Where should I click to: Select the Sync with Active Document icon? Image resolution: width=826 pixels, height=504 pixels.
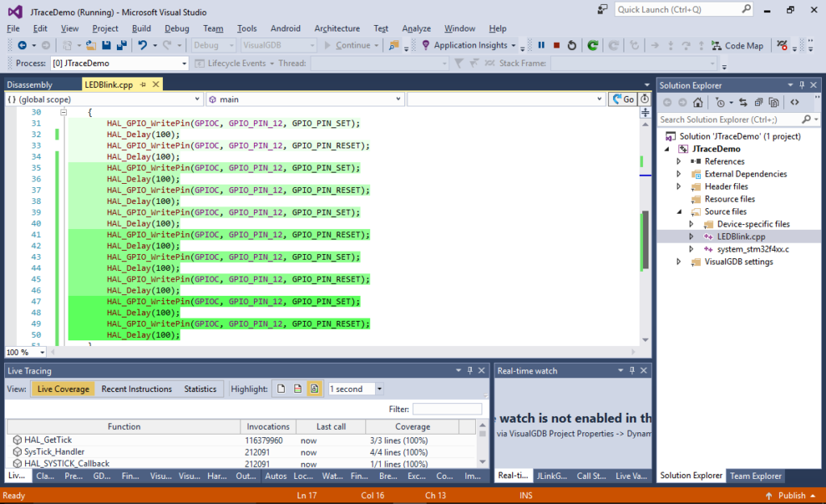(x=744, y=102)
